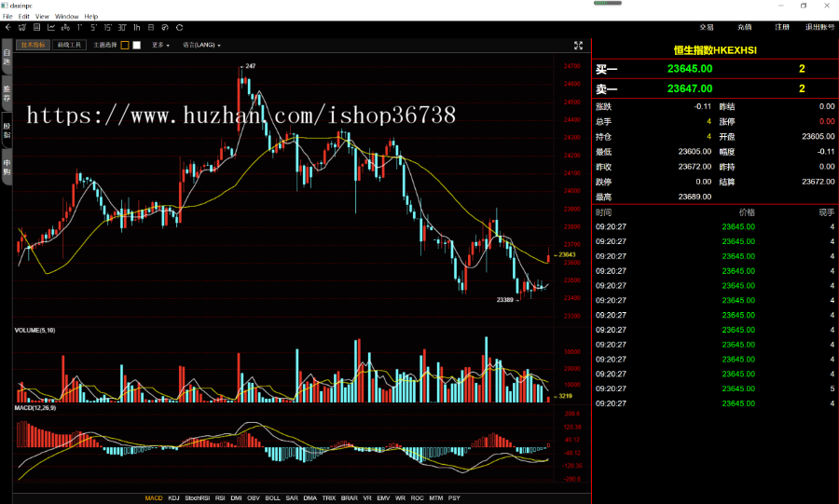Screen dimensions: 839x504
Task: Click the 卖一 ask price 23647.00
Action: click(x=690, y=89)
